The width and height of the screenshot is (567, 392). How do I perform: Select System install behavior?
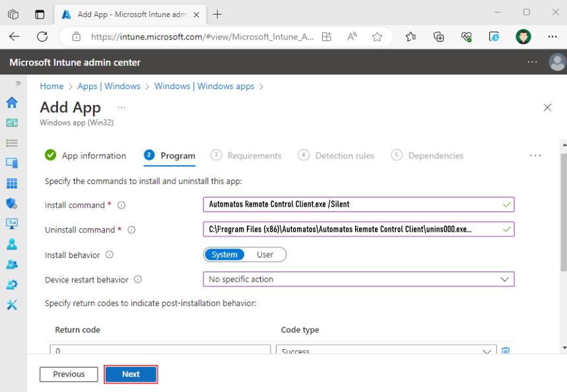tap(224, 255)
